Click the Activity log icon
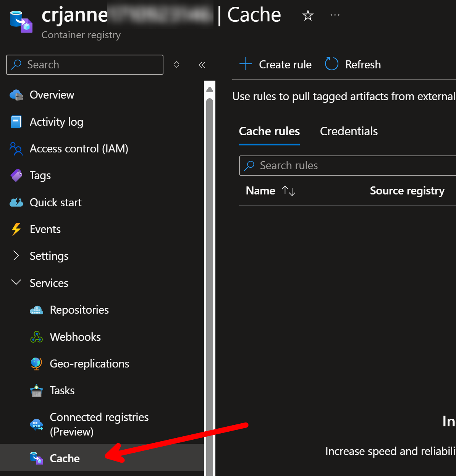Screen dimensions: 456x476 pyautogui.click(x=16, y=122)
